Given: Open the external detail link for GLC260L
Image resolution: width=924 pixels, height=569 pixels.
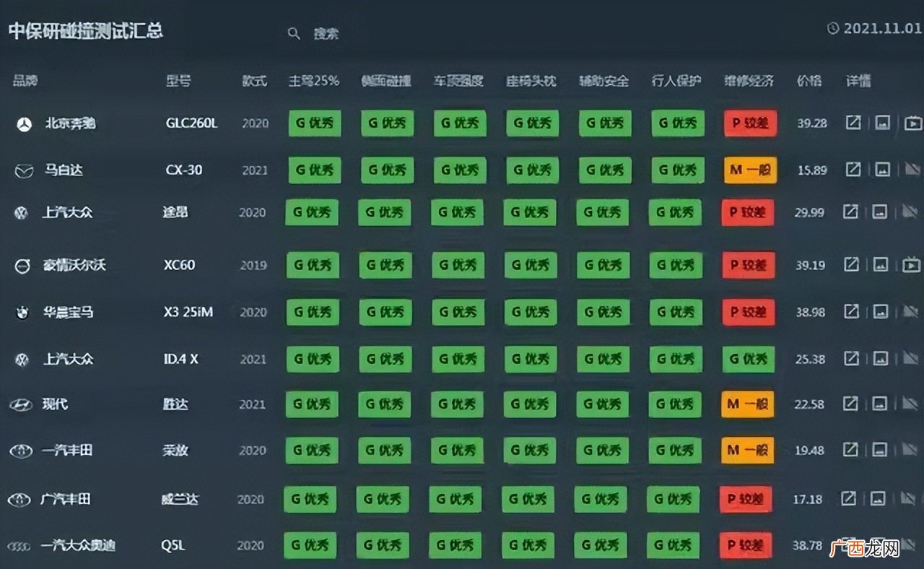Looking at the screenshot, I should coord(853,123).
